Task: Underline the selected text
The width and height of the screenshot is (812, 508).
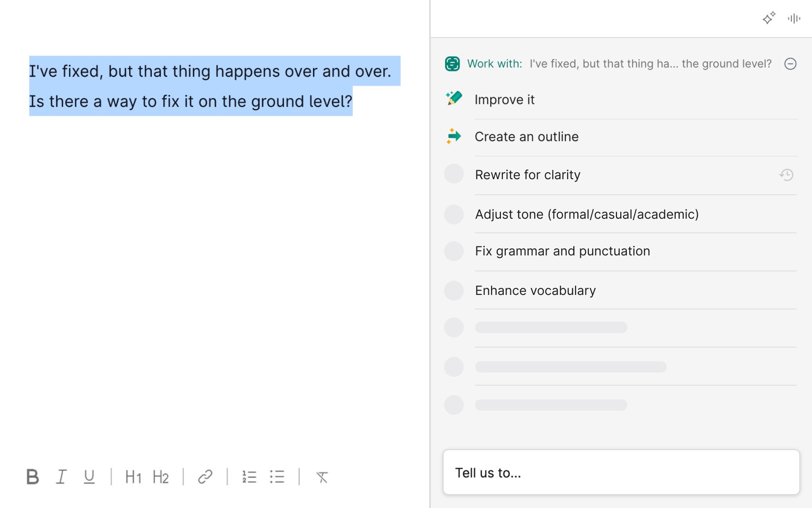Action: (89, 477)
